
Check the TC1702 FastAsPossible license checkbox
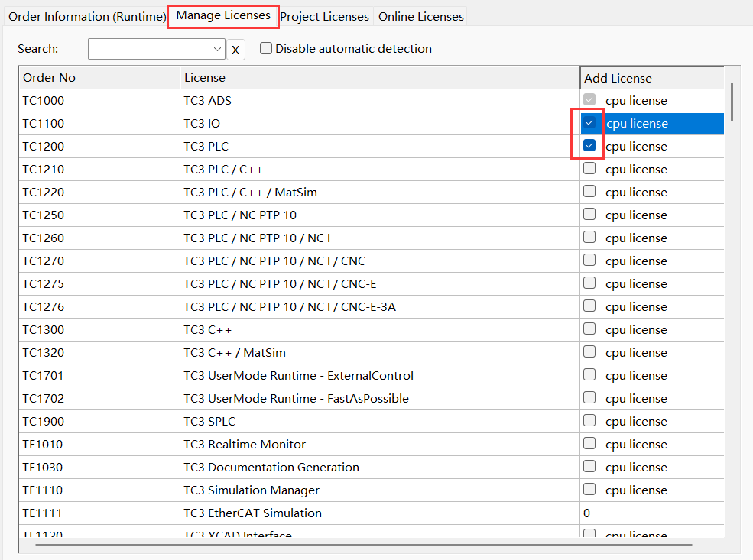589,397
